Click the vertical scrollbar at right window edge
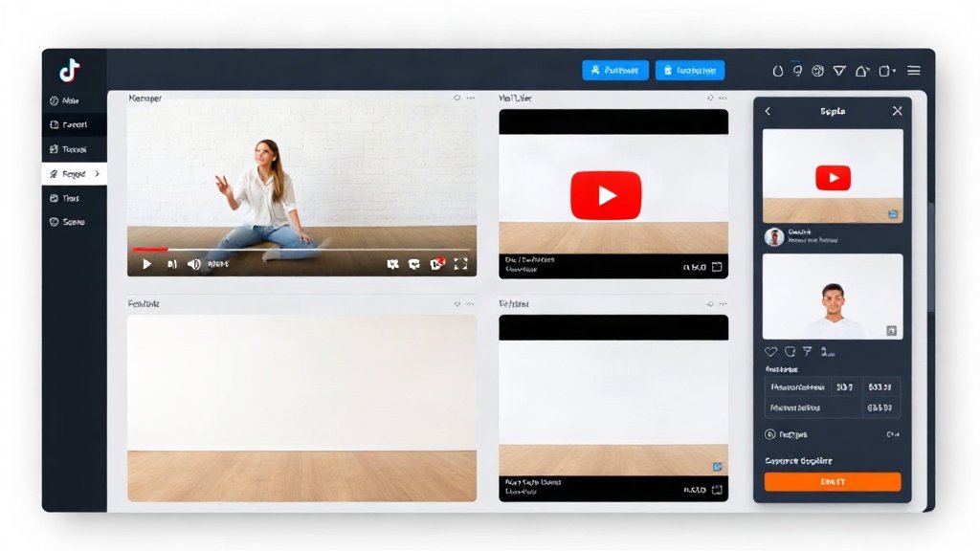The height and width of the screenshot is (551, 980). [x=932, y=256]
